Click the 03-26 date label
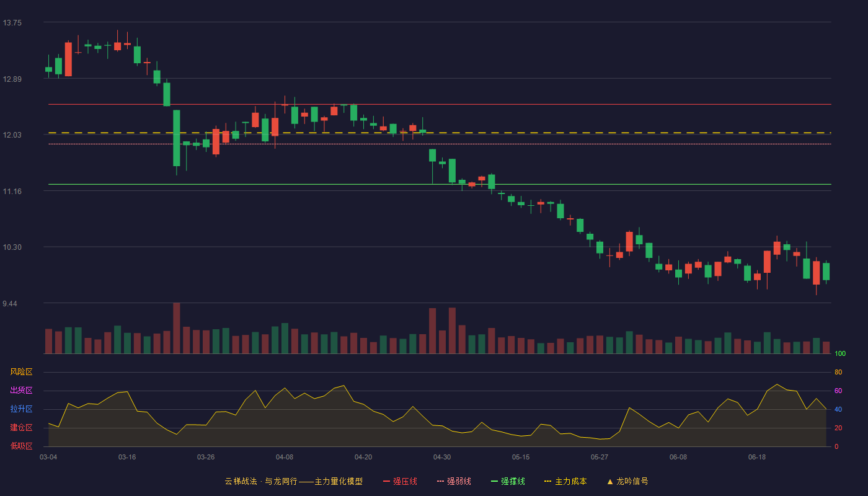 [x=206, y=457]
